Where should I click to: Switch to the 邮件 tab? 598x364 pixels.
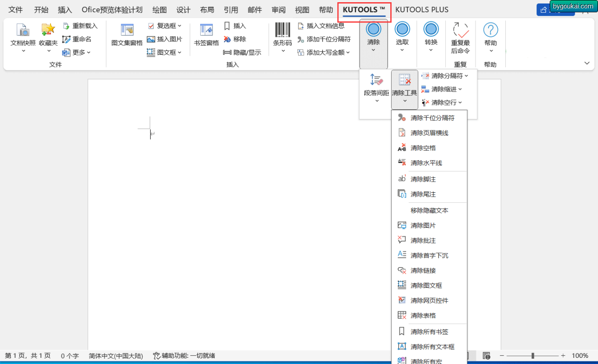[255, 10]
